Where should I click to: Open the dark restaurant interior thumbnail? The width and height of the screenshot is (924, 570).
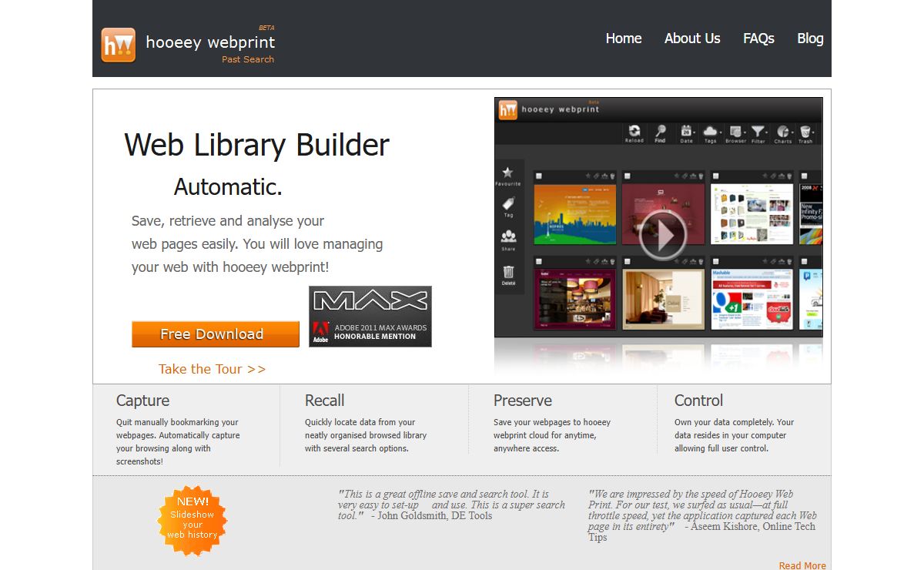click(x=574, y=300)
